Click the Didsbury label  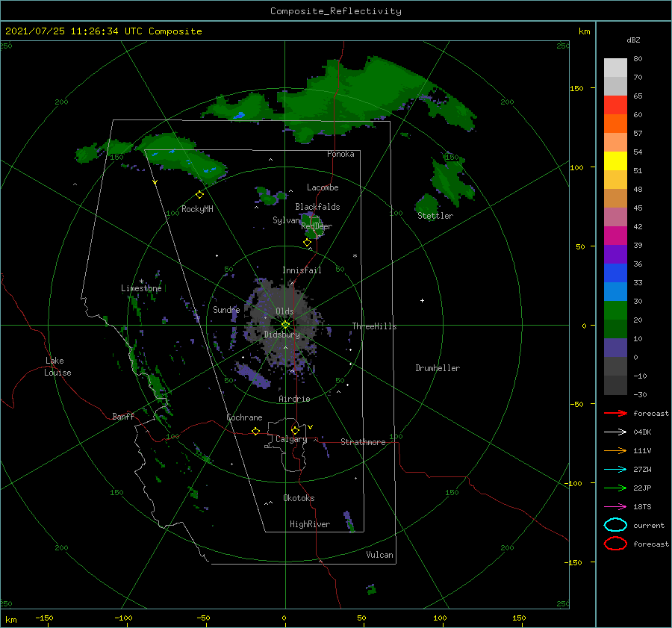(281, 335)
